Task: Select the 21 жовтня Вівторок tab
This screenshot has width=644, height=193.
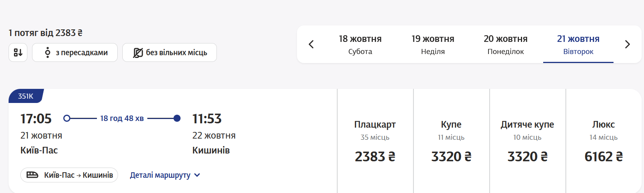Action: click(578, 44)
